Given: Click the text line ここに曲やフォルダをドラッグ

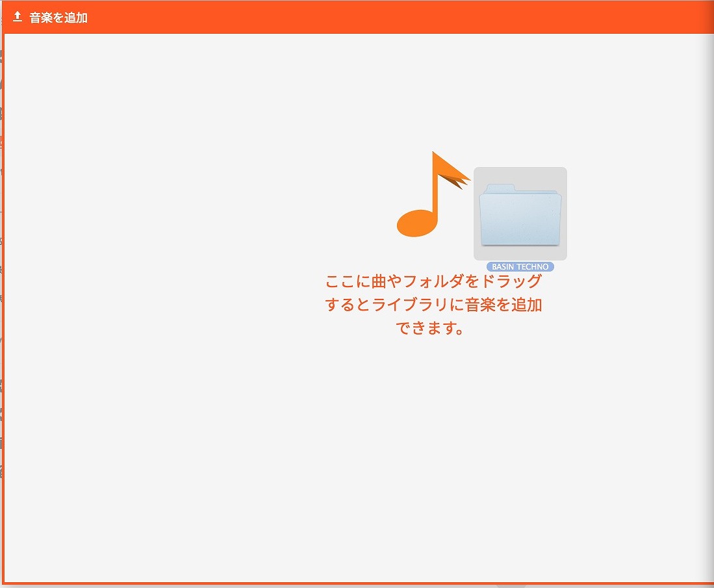Looking at the screenshot, I should coord(433,282).
